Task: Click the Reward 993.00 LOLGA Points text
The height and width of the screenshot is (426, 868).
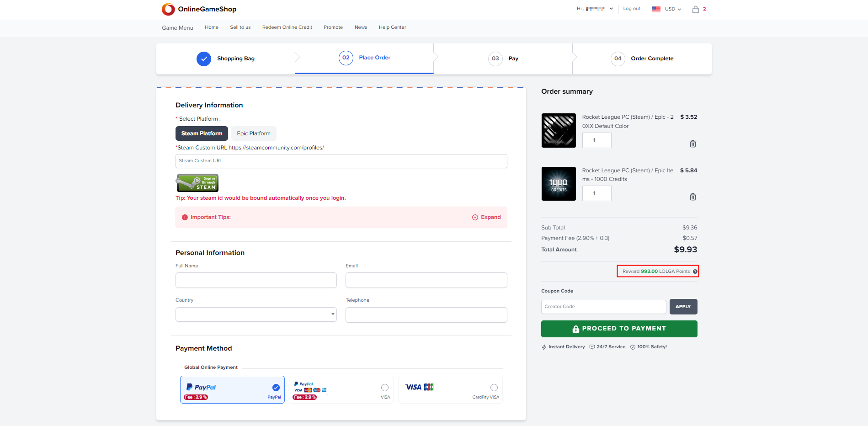Action: 656,272
